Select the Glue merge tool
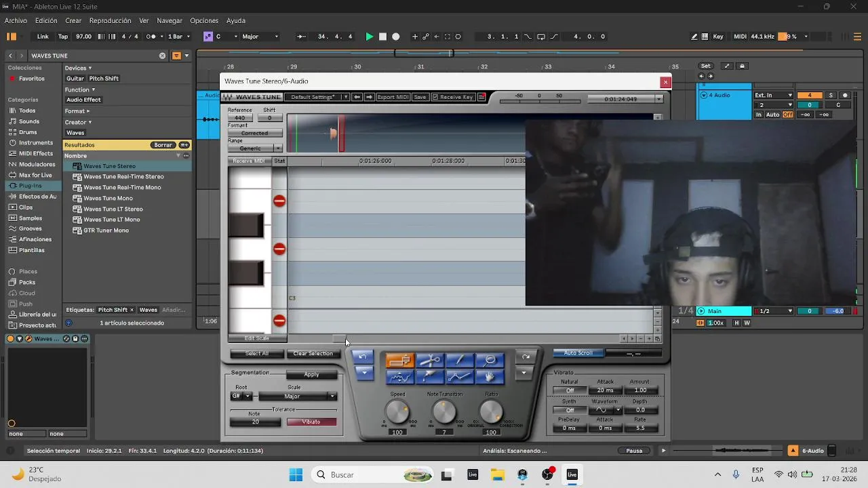 coord(430,376)
